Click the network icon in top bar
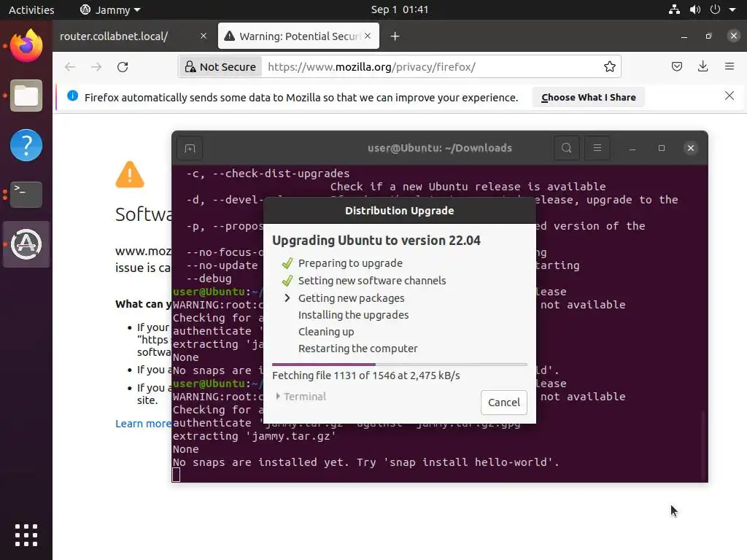The width and height of the screenshot is (747, 560). click(674, 9)
